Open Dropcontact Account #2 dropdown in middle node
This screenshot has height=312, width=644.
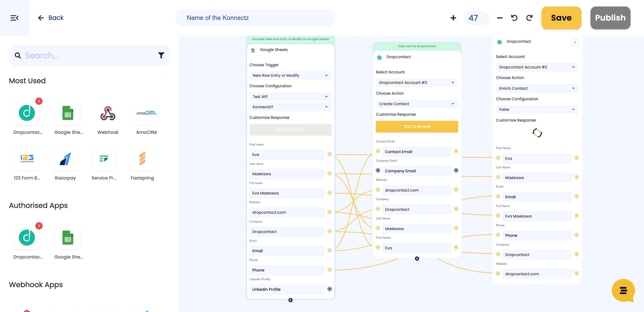(x=417, y=83)
